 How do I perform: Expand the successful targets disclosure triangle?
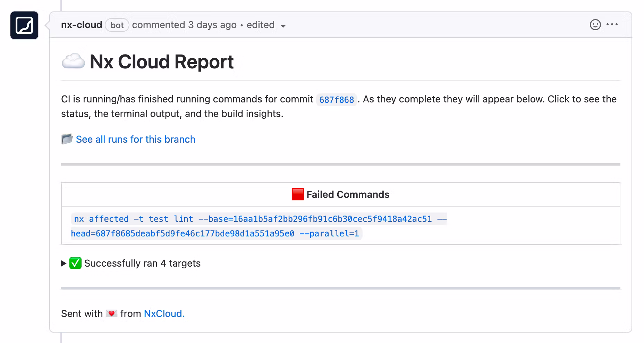click(63, 263)
